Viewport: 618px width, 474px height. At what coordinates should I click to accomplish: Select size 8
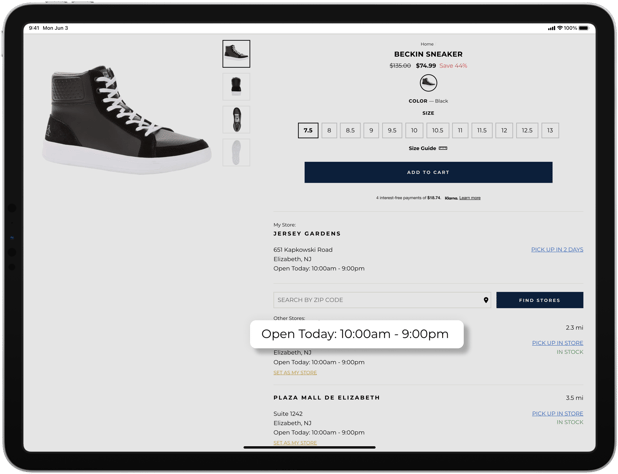(329, 130)
